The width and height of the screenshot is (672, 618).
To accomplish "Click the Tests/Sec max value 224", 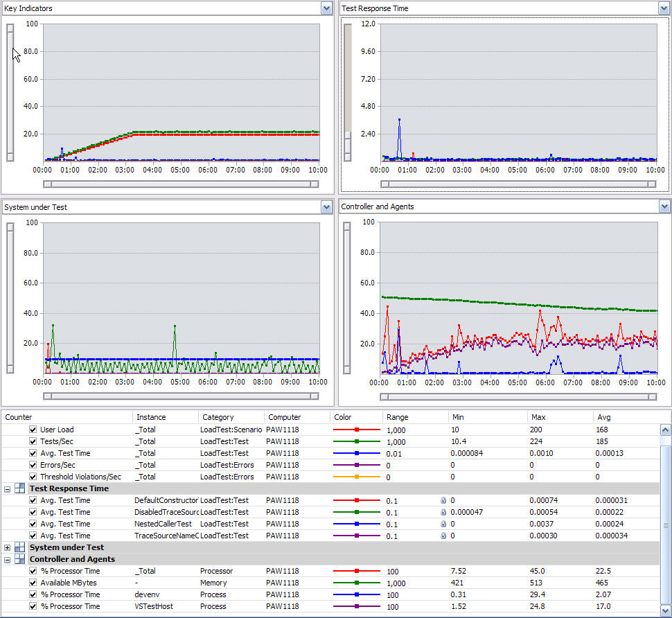I will pos(536,441).
